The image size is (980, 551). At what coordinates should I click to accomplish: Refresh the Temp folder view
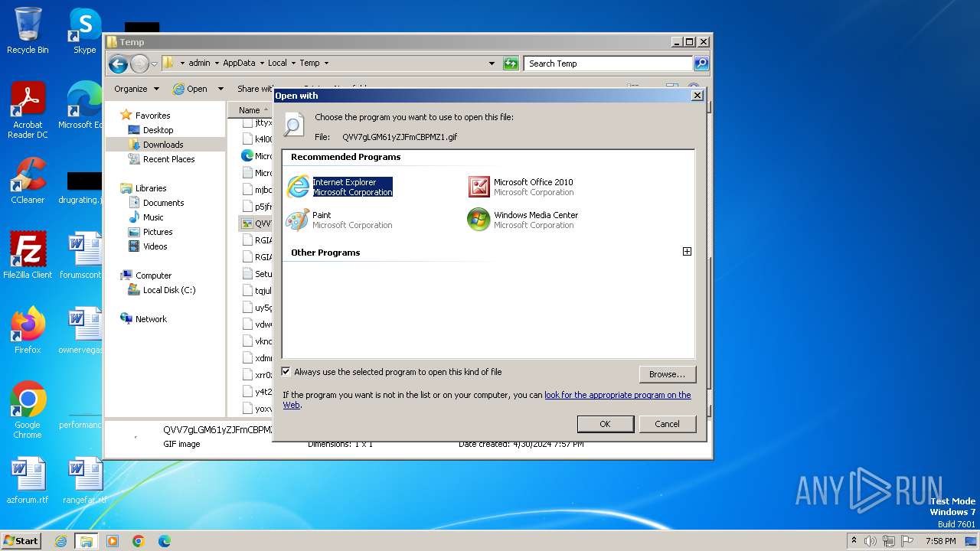point(511,64)
